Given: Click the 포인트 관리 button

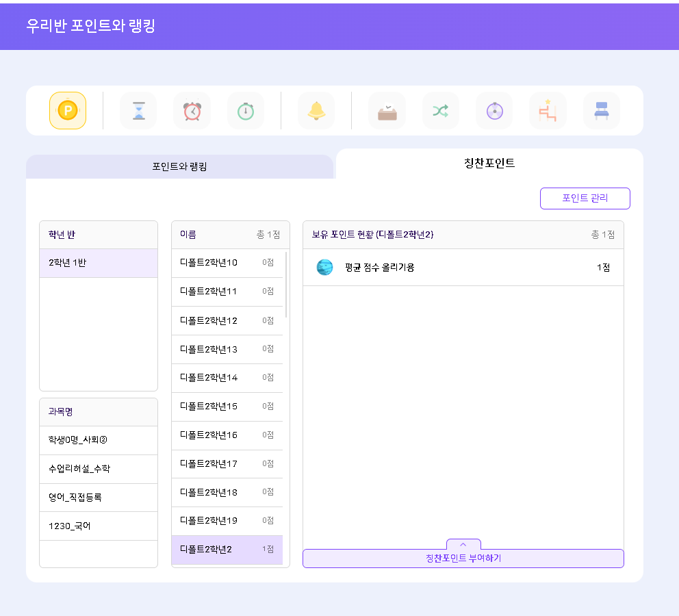Looking at the screenshot, I should pyautogui.click(x=585, y=198).
